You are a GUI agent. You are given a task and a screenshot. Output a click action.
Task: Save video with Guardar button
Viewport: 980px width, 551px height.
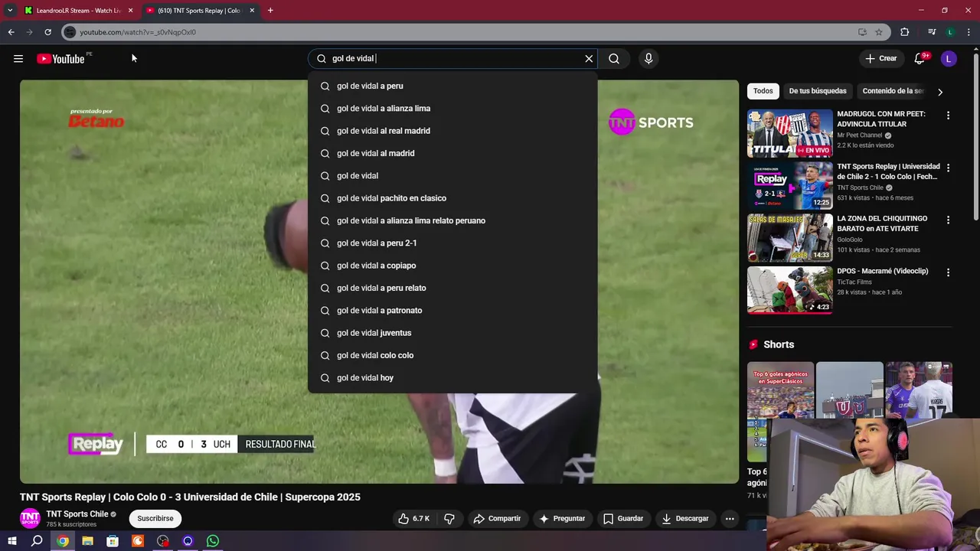[x=623, y=519]
